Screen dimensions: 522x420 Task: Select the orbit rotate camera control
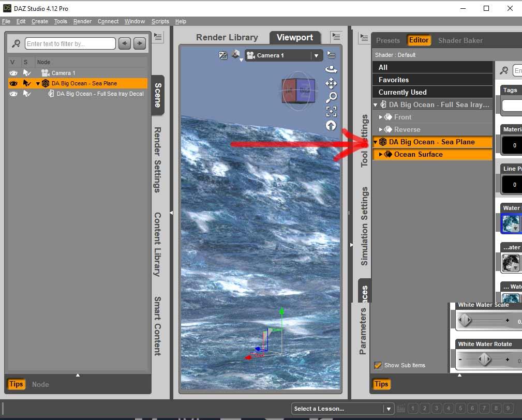[331, 69]
